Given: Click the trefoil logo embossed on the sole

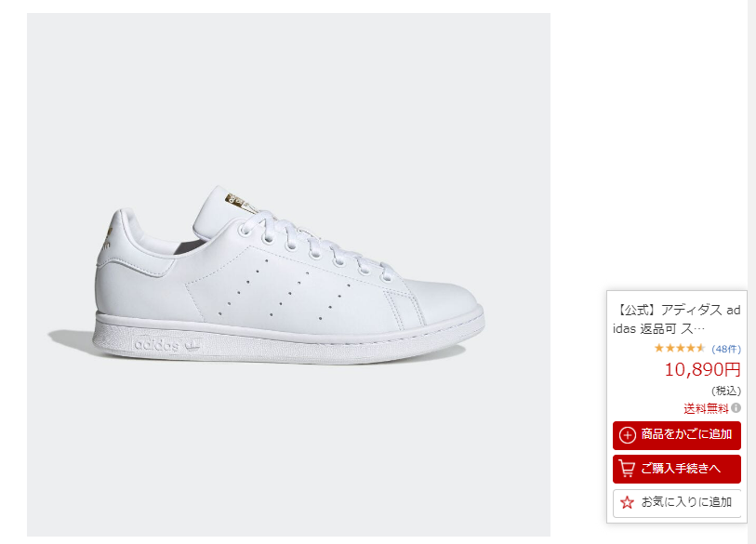Looking at the screenshot, I should (197, 346).
